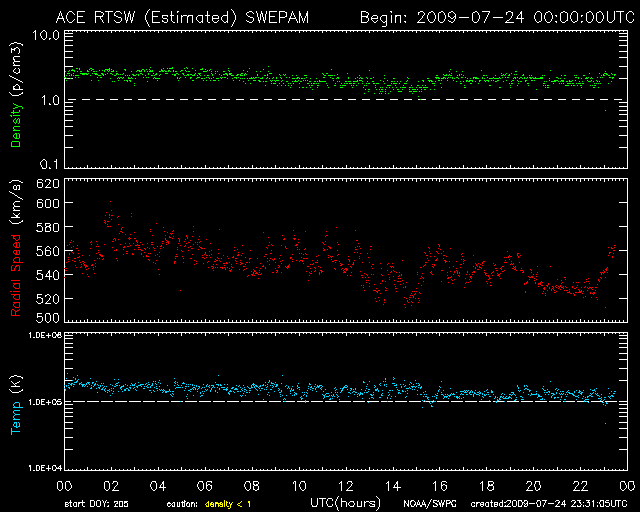This screenshot has width=640, height=512.
Task: Click the "08" hour label on the time axis
Action: [252, 486]
